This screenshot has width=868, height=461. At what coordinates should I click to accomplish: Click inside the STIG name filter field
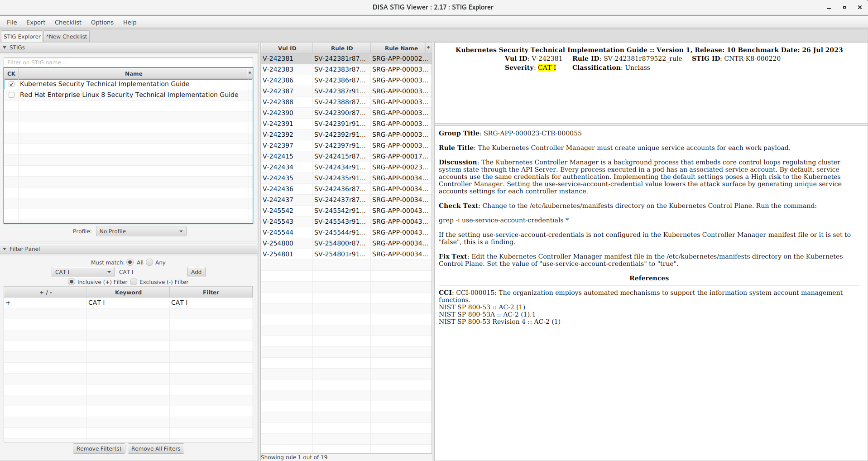128,62
